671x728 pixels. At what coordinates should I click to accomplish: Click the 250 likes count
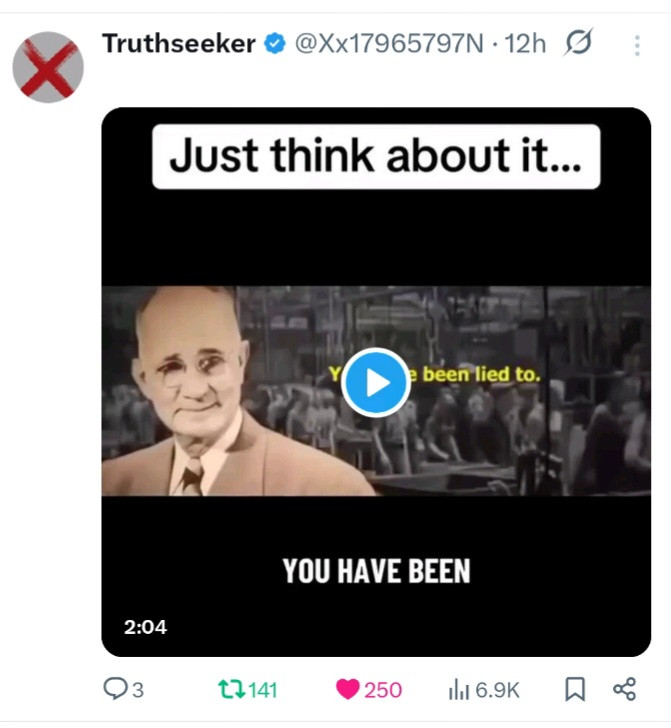coord(383,690)
